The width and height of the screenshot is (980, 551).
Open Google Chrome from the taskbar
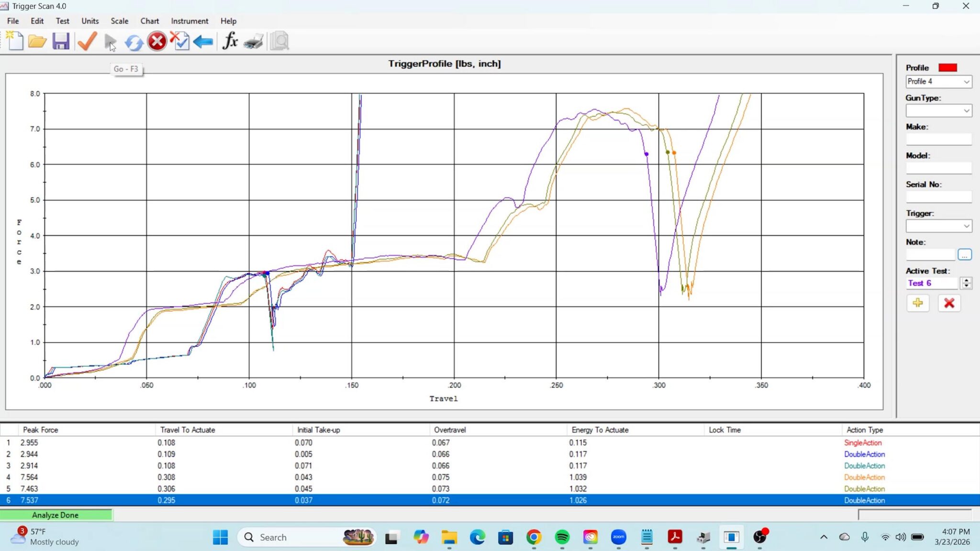(534, 537)
